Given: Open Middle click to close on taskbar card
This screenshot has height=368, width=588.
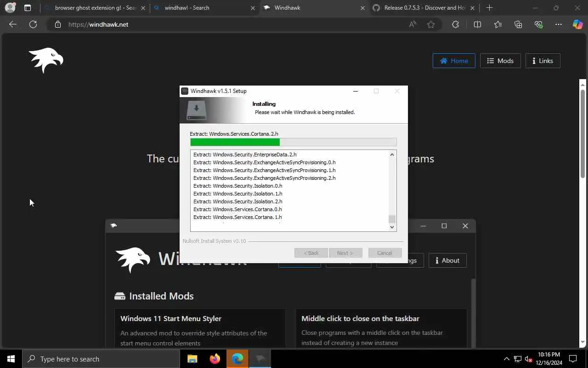Looking at the screenshot, I should 381,328.
